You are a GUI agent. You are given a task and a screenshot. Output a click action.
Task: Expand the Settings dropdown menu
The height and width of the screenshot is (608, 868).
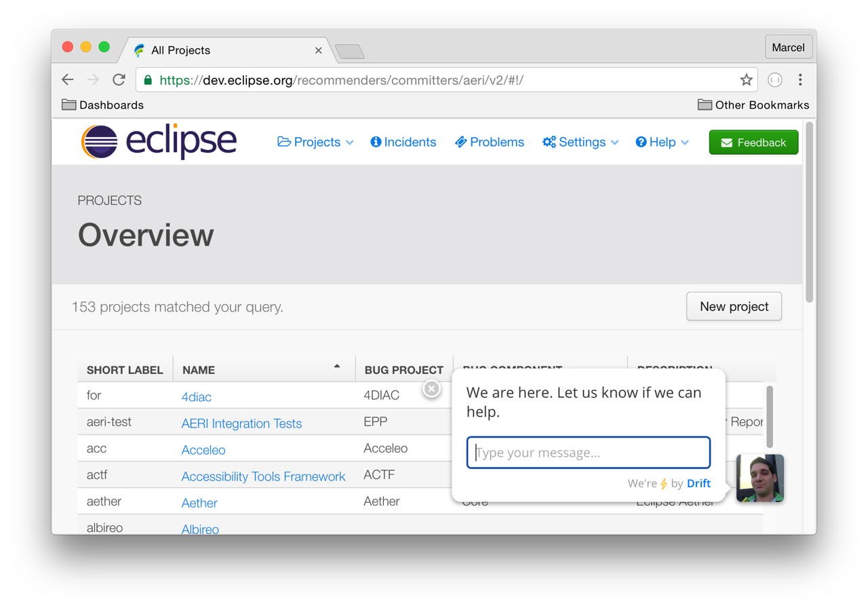click(580, 142)
